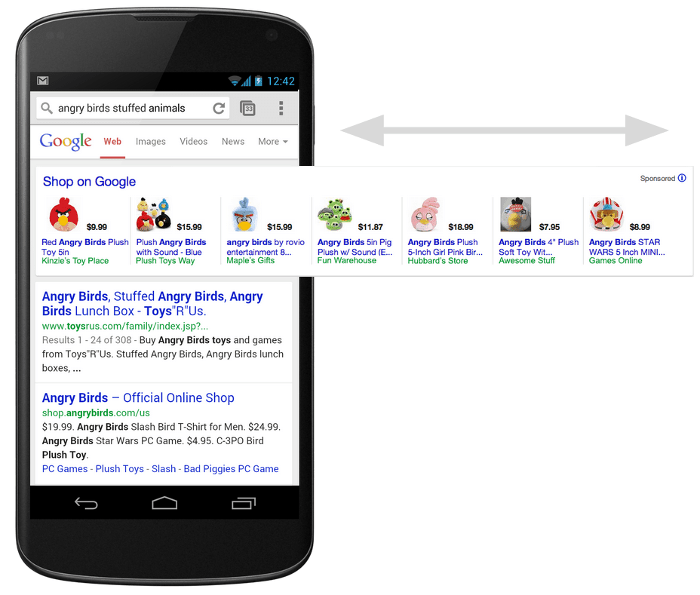Open the tabs switcher icon
This screenshot has width=700, height=595.
pos(247,108)
